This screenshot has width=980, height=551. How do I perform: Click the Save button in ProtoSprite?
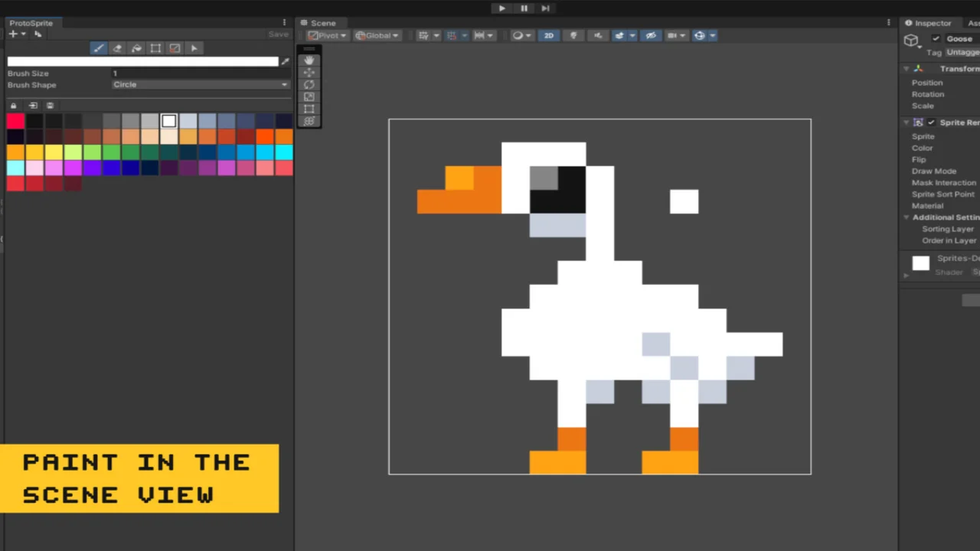coord(278,34)
